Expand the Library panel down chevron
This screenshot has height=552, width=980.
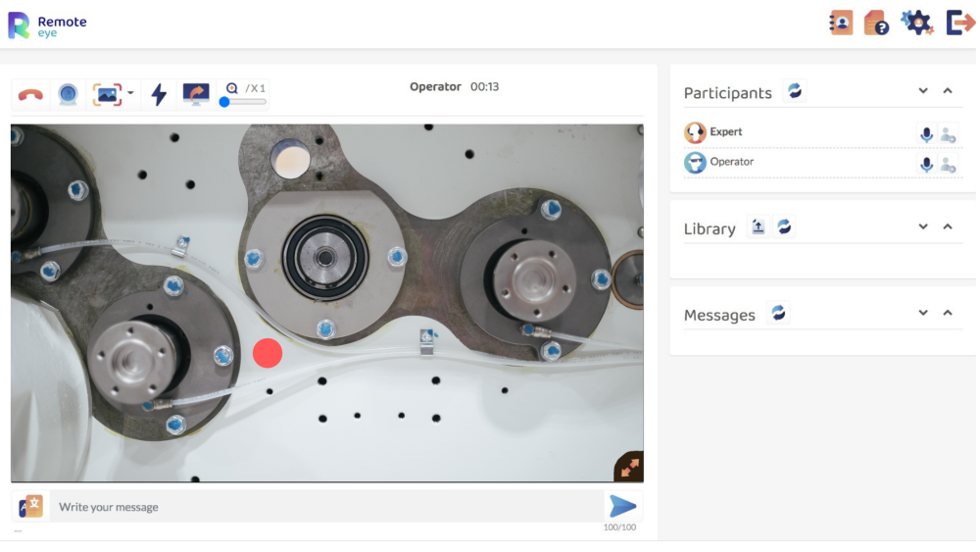[x=923, y=226]
